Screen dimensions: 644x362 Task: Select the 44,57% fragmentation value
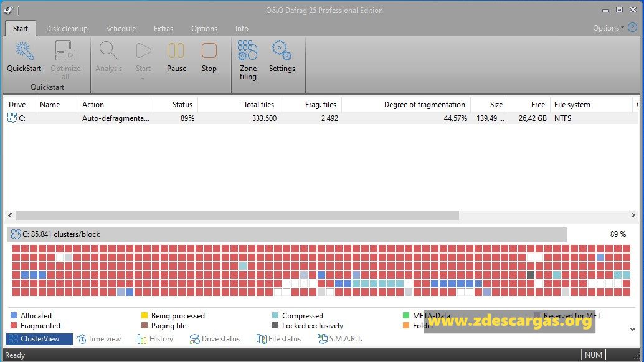pos(455,118)
